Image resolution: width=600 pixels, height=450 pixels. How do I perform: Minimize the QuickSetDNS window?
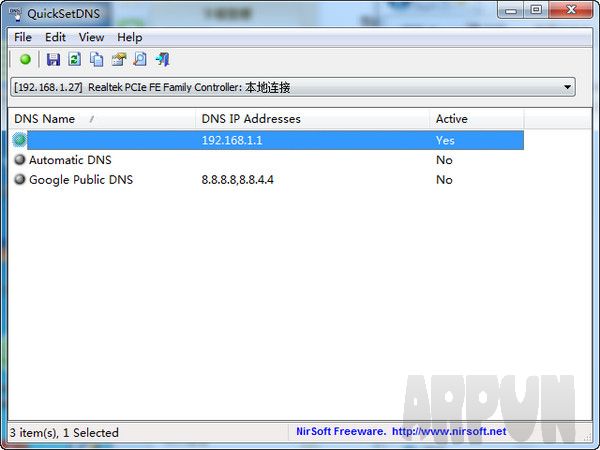pos(510,10)
